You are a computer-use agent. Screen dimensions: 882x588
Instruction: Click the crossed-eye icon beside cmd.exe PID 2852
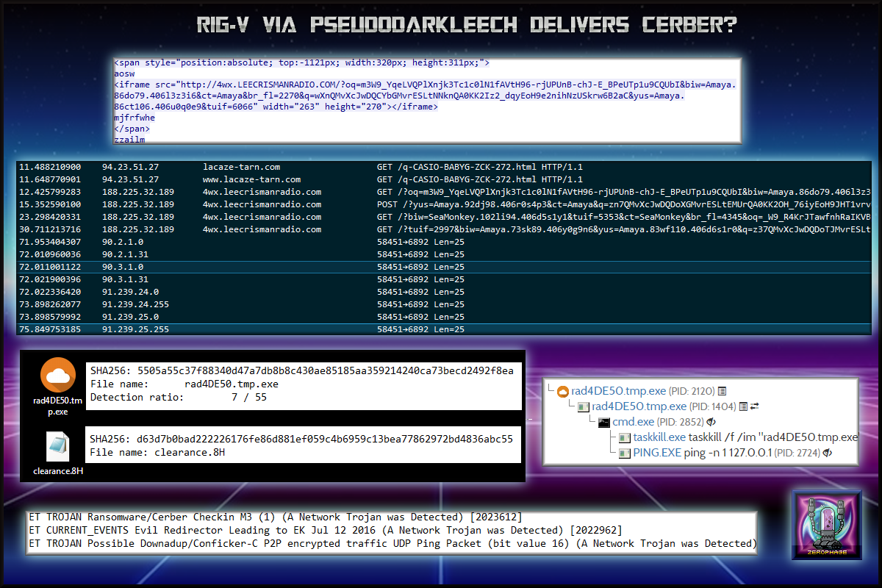pyautogui.click(x=711, y=423)
